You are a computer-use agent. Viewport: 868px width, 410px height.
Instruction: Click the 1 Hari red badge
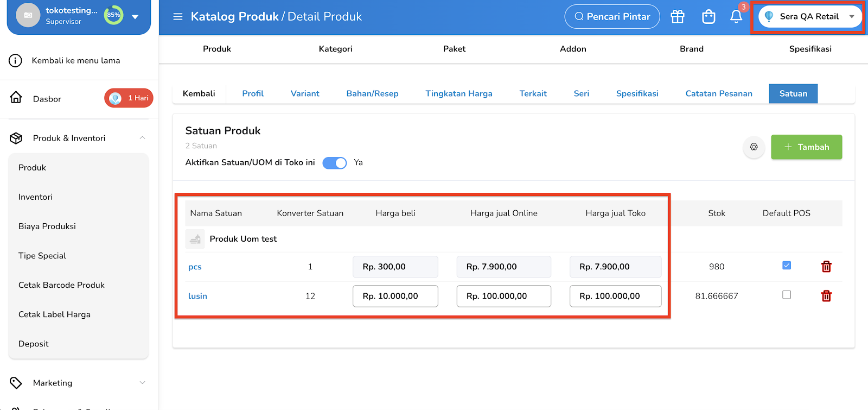pyautogui.click(x=129, y=98)
